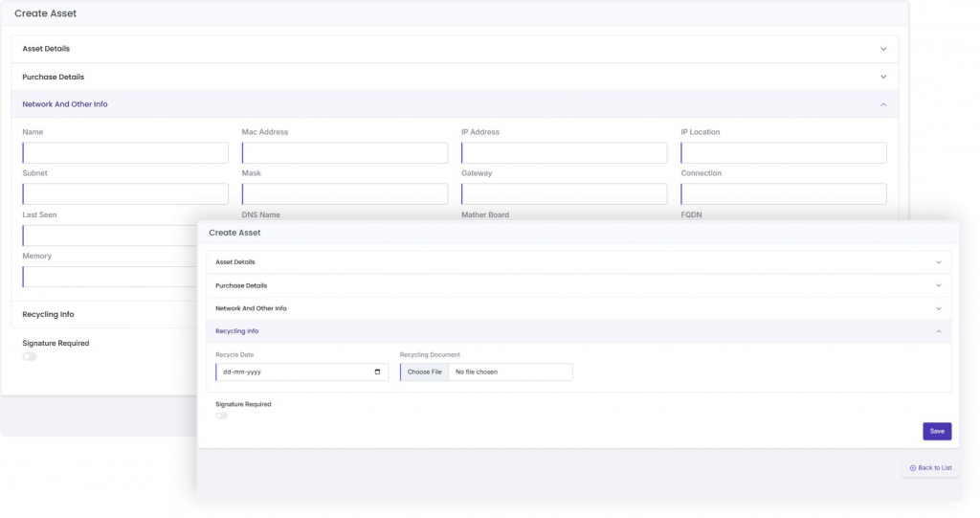980x518 pixels.
Task: Click Choose File for Recycling Document
Action: 425,372
